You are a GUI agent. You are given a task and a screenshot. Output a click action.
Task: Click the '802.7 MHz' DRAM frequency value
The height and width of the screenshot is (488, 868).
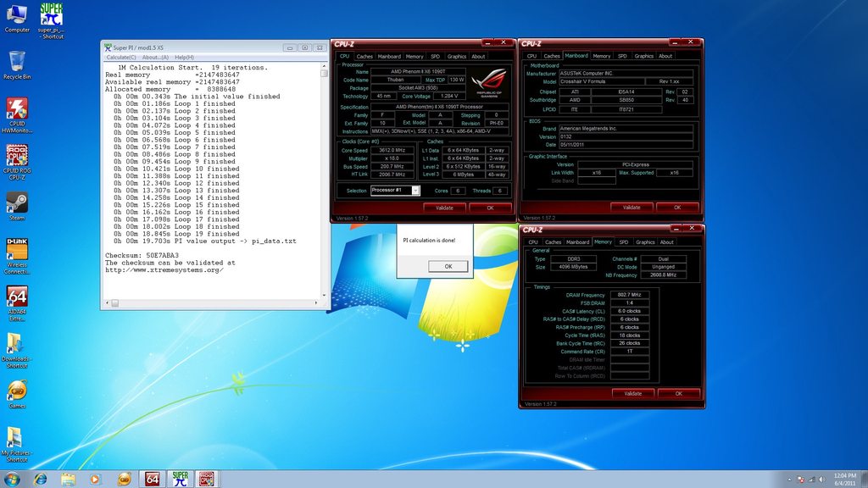point(630,295)
